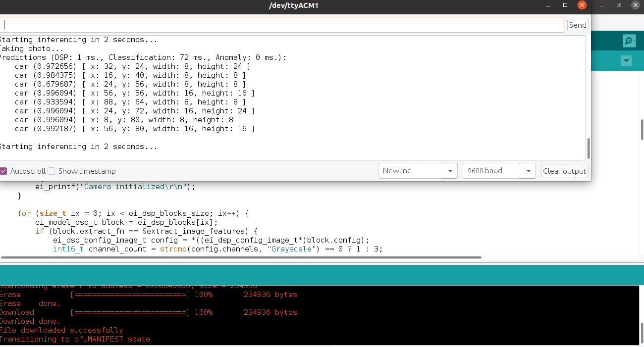Minimize the /dev/ttyACM1 serial monitor window
Viewport: 644px width, 347px height.
(549, 5)
